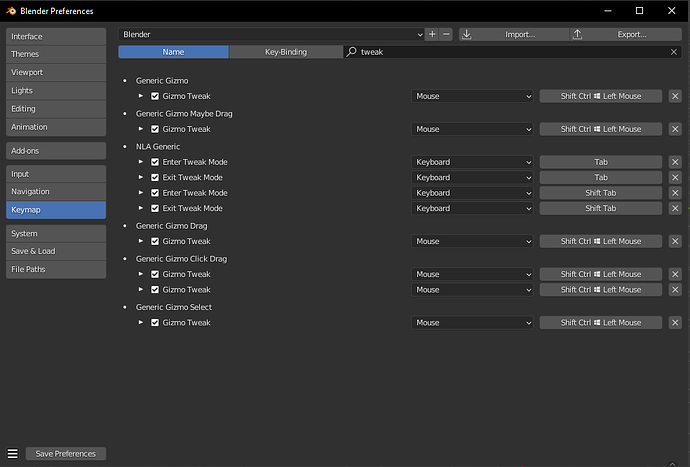Disable Gizmo Tweak under Generic Gizmo Maybe Drag

[155, 129]
